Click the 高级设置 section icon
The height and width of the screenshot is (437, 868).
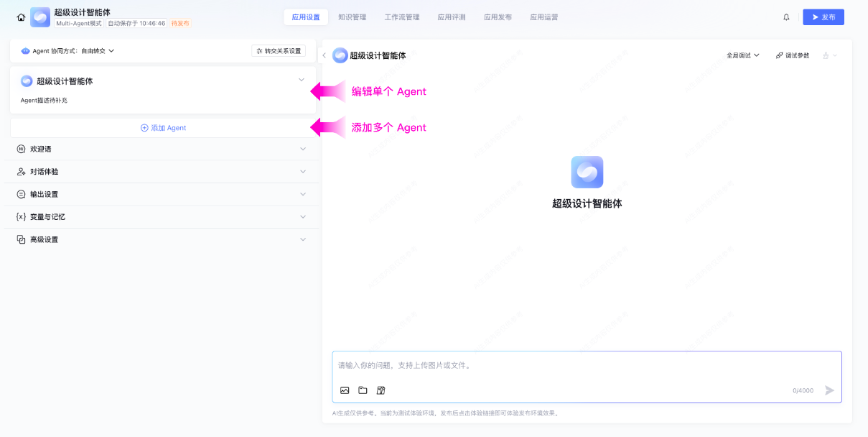[21, 239]
